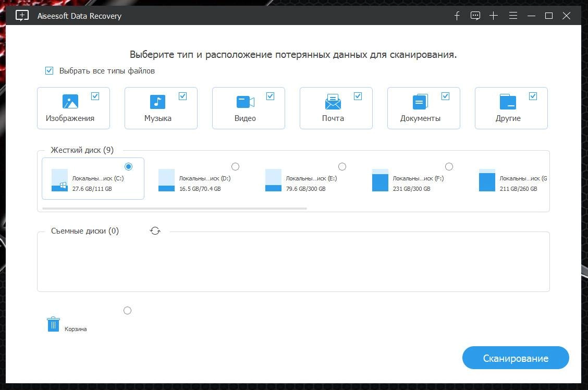
Task: Click the Изображения picture icon
Action: coord(70,102)
